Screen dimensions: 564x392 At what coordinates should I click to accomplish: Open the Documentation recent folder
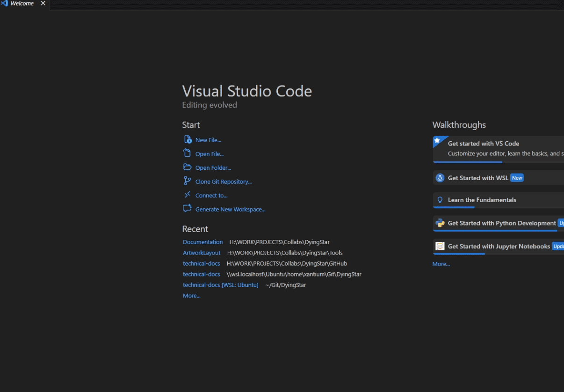(202, 242)
